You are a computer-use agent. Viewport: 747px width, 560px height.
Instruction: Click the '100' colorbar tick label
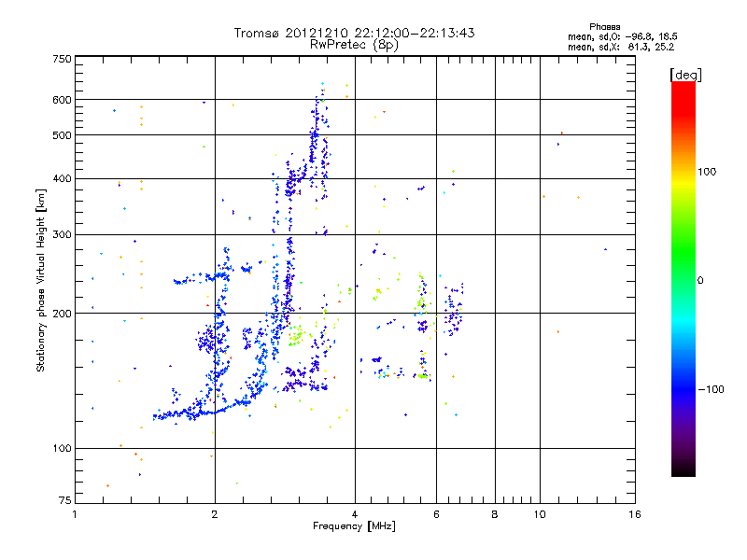click(707, 172)
